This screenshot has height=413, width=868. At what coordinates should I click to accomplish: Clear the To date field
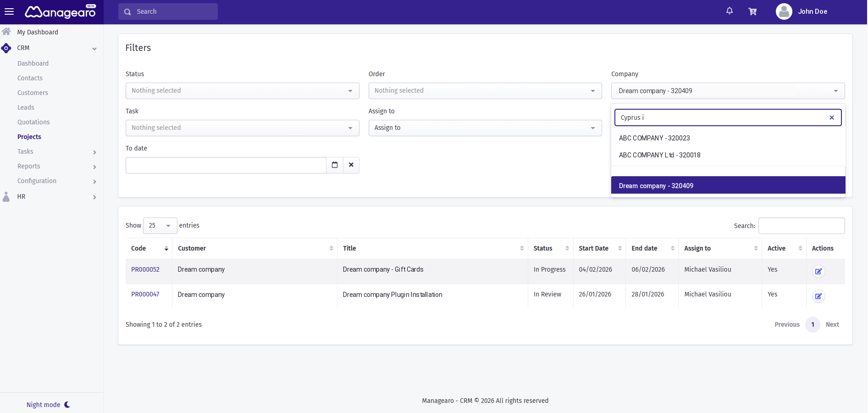[x=351, y=165]
